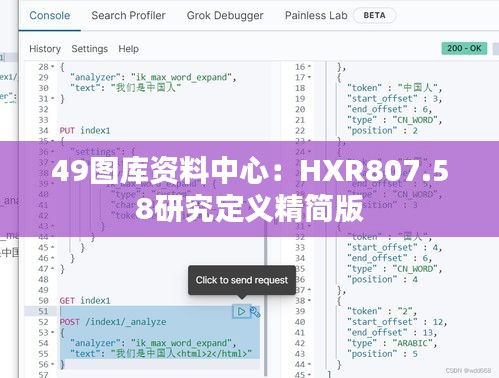This screenshot has width=499, height=378.
Task: Collapse the block at editor line 53
Action: tap(53, 332)
